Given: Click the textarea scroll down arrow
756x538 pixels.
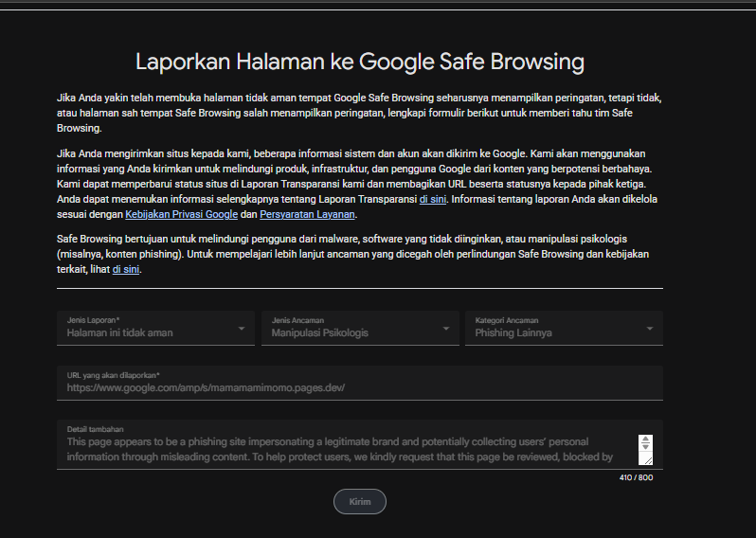Looking at the screenshot, I should coord(645,446).
